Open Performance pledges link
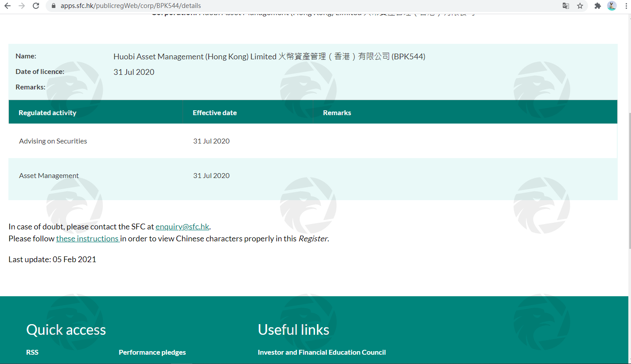 (152, 352)
